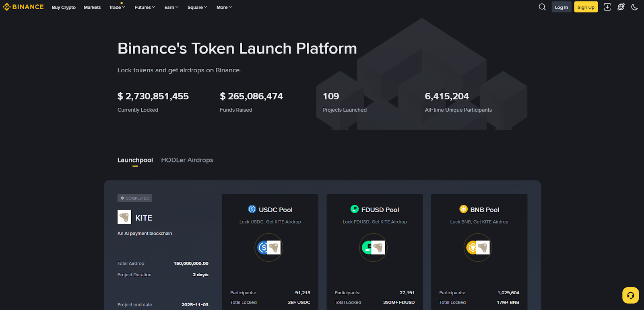This screenshot has height=310, width=644.
Task: Click 'Lock BNB, Get KITE Airdrop' text
Action: click(479, 222)
